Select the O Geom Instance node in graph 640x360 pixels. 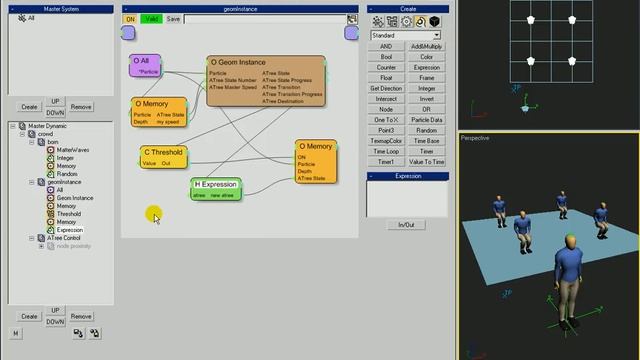(266, 81)
